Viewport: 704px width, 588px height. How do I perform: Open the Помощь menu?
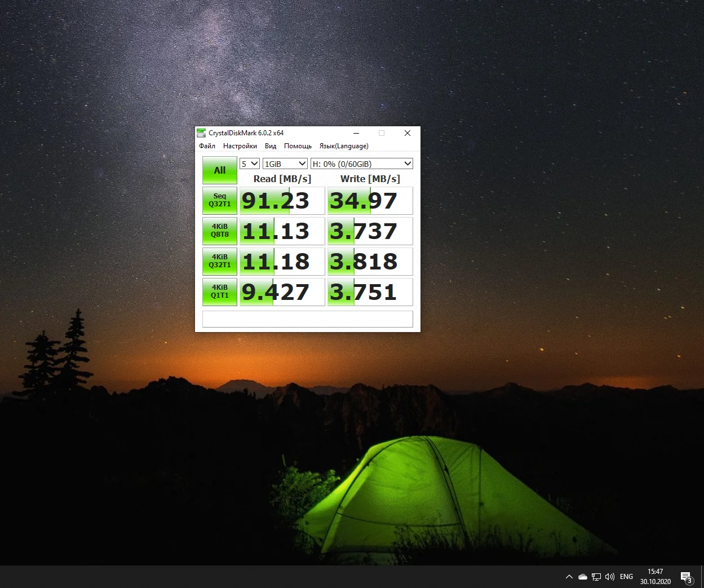tap(298, 146)
